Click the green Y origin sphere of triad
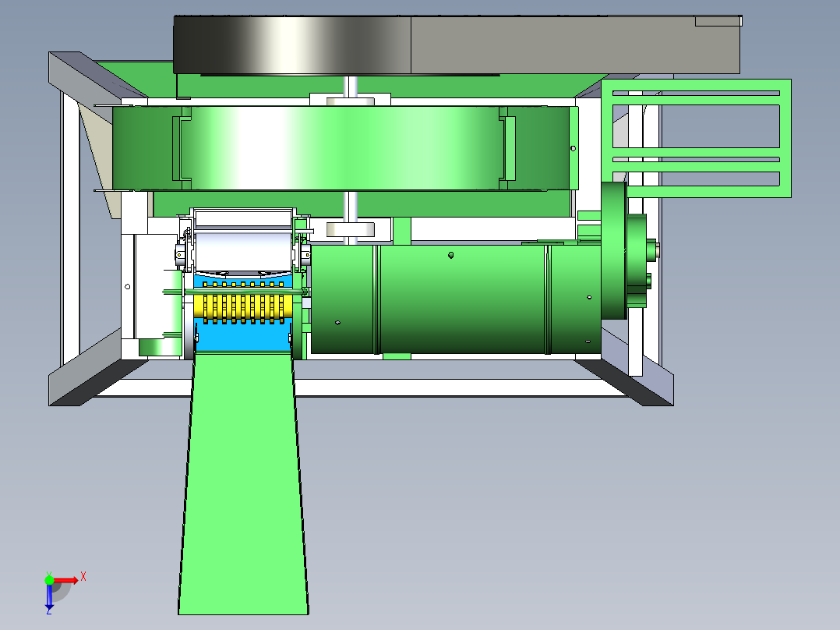 click(49, 580)
